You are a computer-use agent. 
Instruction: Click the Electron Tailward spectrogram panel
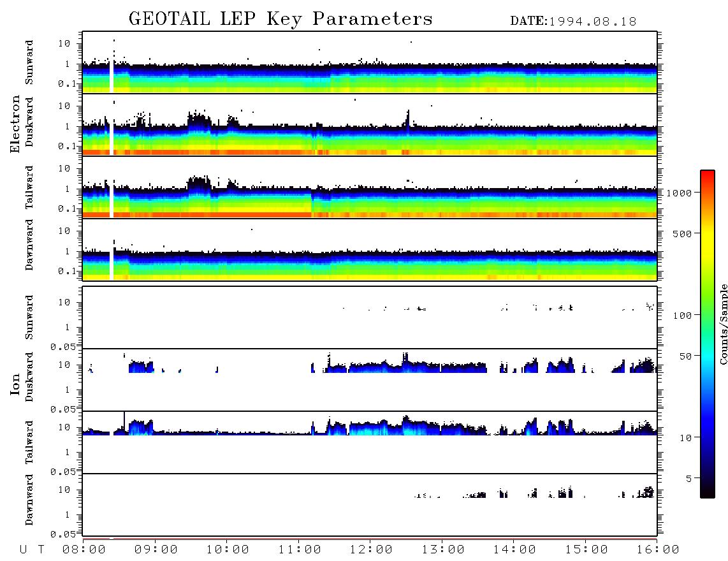(370, 187)
